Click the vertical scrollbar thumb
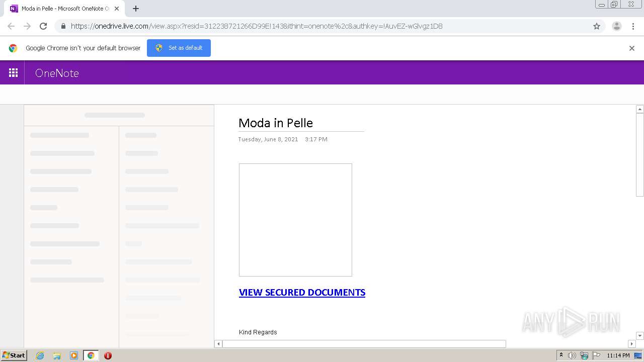Screen dimensions: 644x362 [x=640, y=155]
